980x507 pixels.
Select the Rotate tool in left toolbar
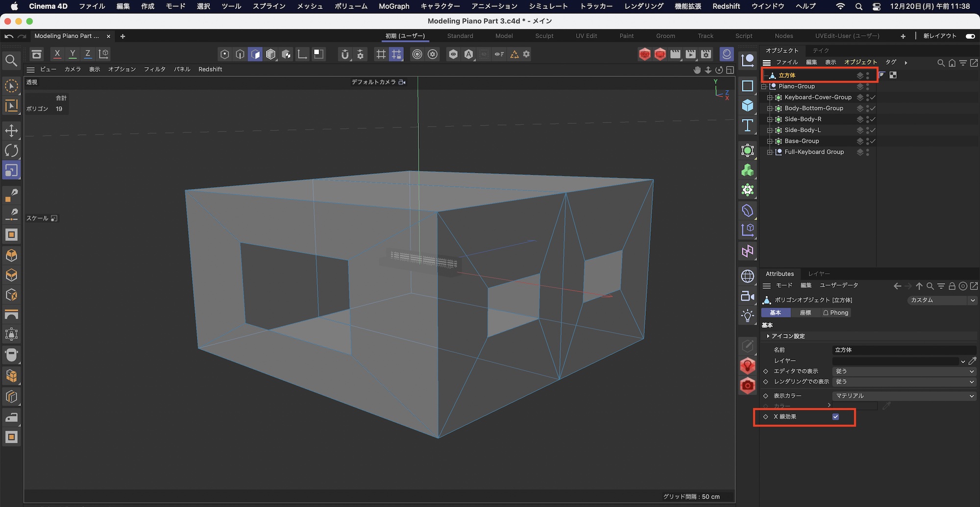(11, 150)
